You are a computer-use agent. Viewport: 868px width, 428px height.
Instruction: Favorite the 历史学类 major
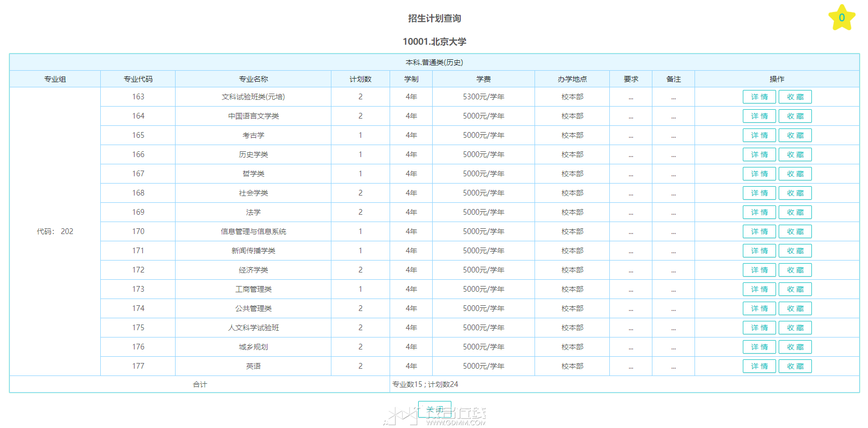click(x=795, y=154)
